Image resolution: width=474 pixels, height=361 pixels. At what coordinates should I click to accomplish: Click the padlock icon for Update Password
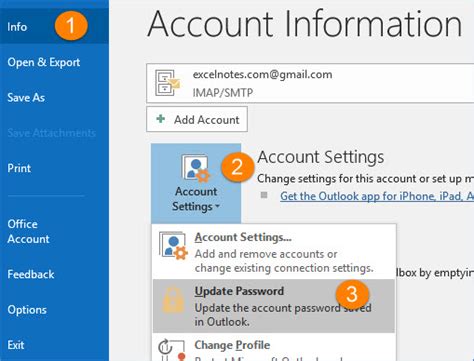tap(173, 300)
